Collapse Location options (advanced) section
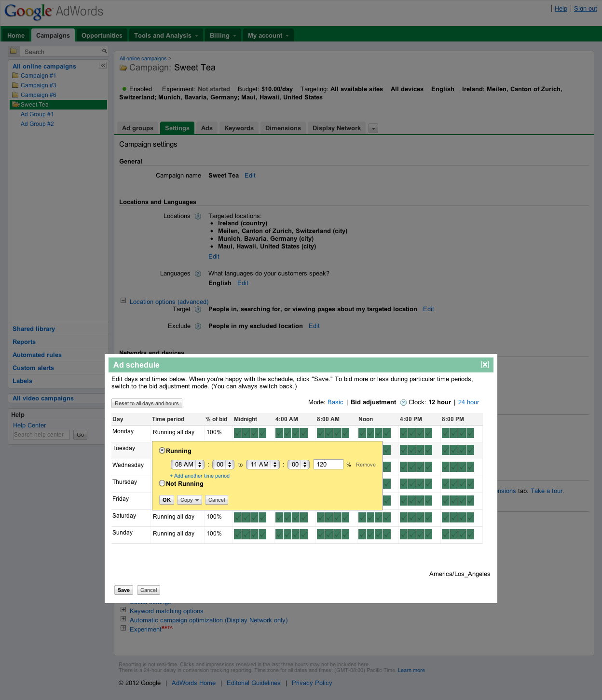This screenshot has height=700, width=602. (123, 301)
